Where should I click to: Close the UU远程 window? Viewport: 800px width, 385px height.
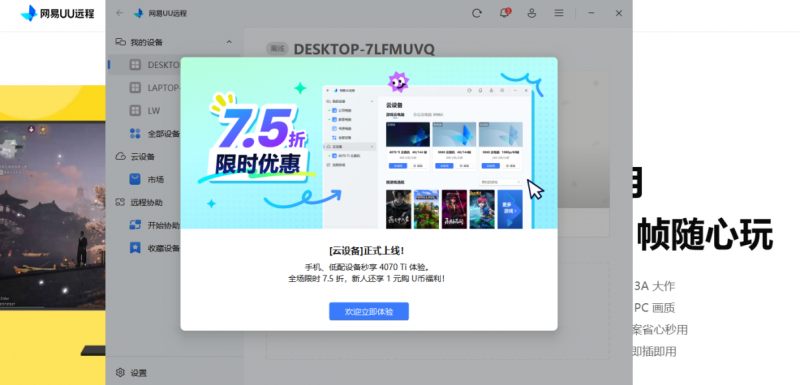coord(618,13)
